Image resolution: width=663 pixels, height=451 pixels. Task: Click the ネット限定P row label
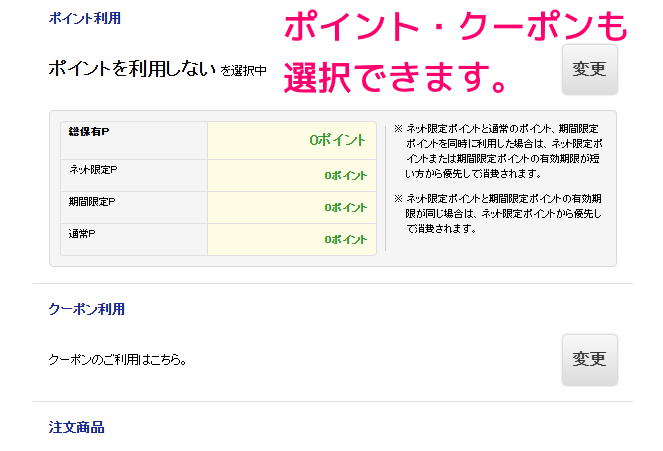(93, 170)
